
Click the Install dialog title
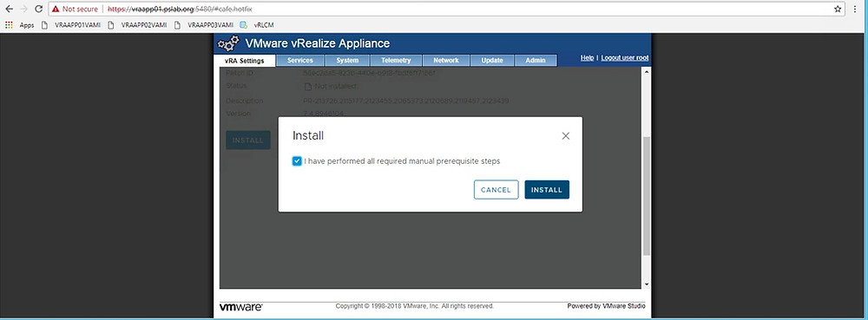tap(308, 136)
